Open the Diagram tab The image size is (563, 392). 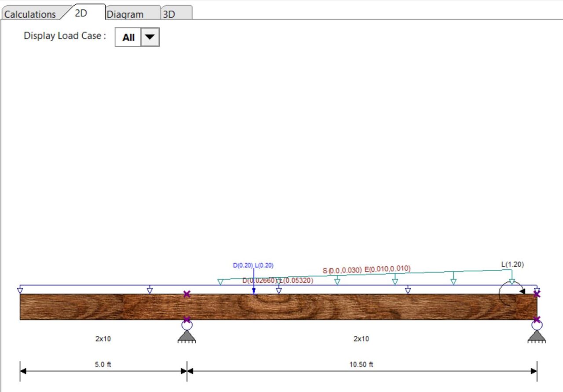126,14
